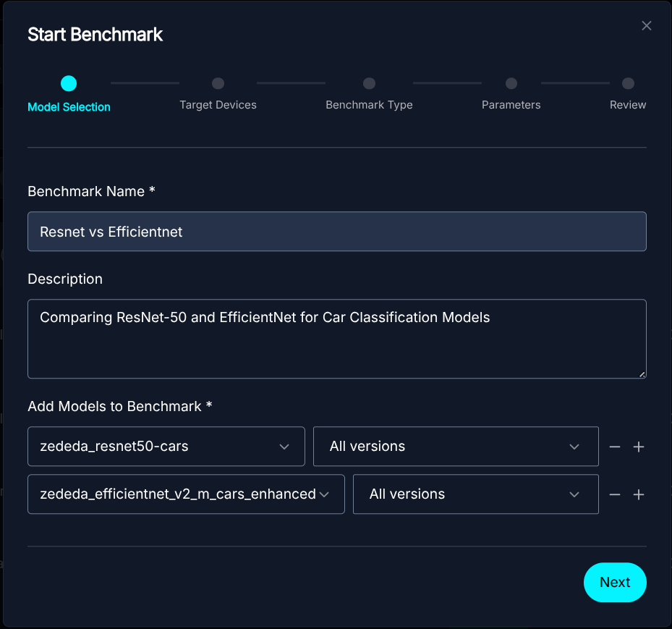Click the Review step circle
The height and width of the screenshot is (629, 672).
(628, 83)
